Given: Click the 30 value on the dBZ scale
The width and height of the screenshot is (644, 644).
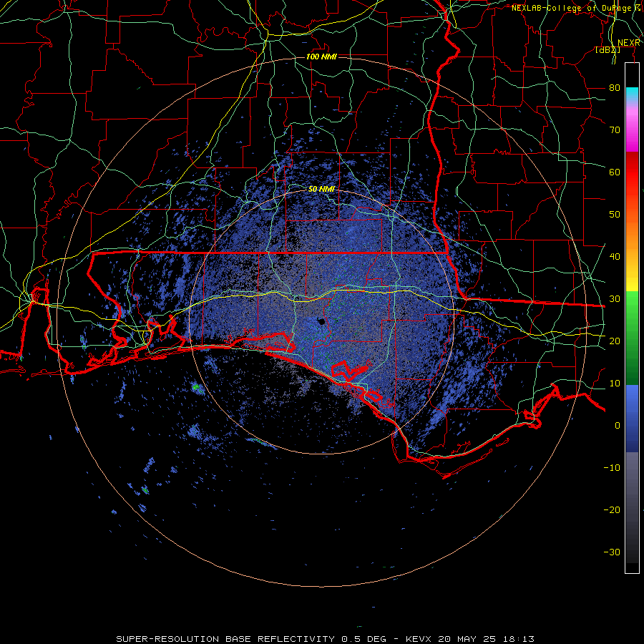Looking at the screenshot, I should [615, 299].
